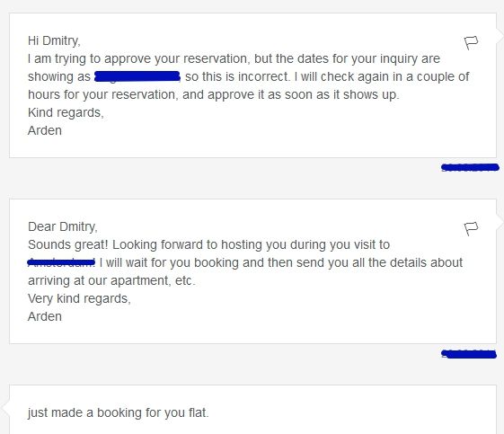Viewport: 504px width, 434px height.
Task: Click the 'Hi Dmitry,' greeting text
Action: pyautogui.click(x=54, y=40)
